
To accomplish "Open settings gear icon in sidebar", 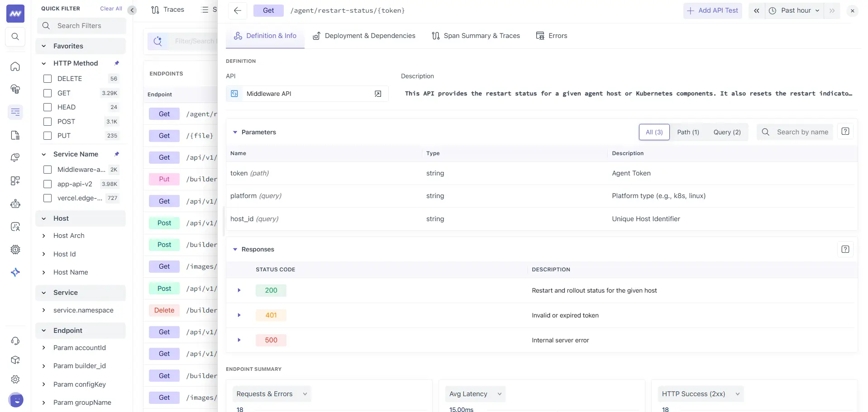I will [x=15, y=379].
